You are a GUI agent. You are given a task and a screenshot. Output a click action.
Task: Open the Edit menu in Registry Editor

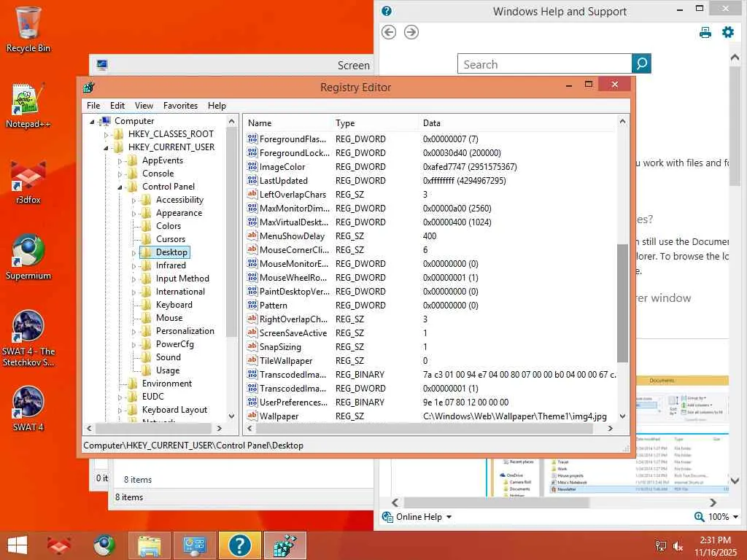coord(117,106)
